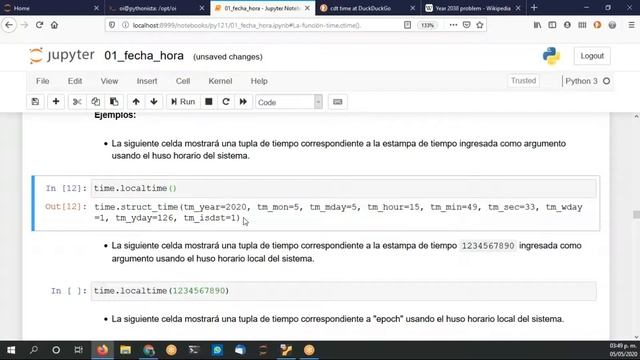640x360 pixels.
Task: Go to the browser home page
Action: pyautogui.click(x=54, y=25)
